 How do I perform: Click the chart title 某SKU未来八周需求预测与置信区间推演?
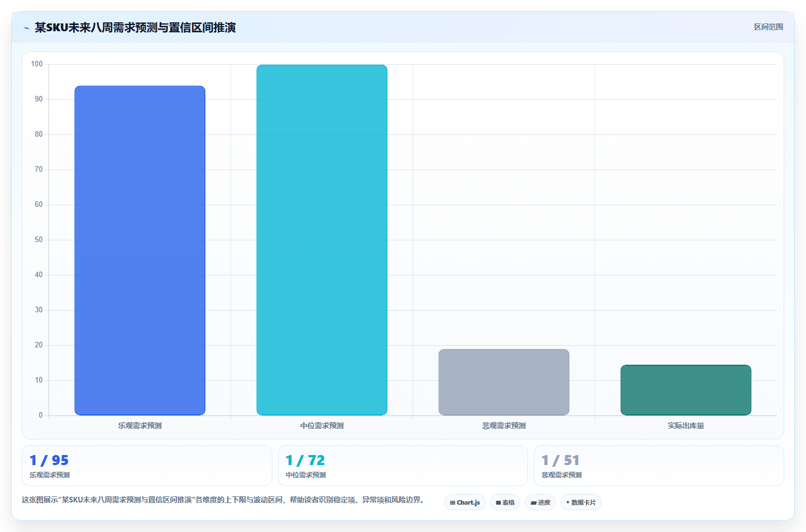click(x=135, y=27)
